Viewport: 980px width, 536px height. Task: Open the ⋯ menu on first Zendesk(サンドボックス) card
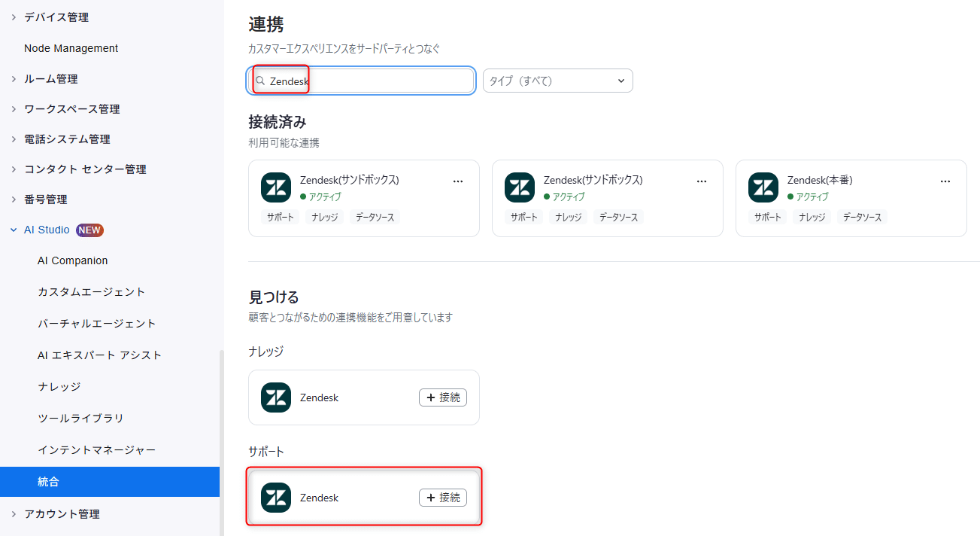coord(458,181)
